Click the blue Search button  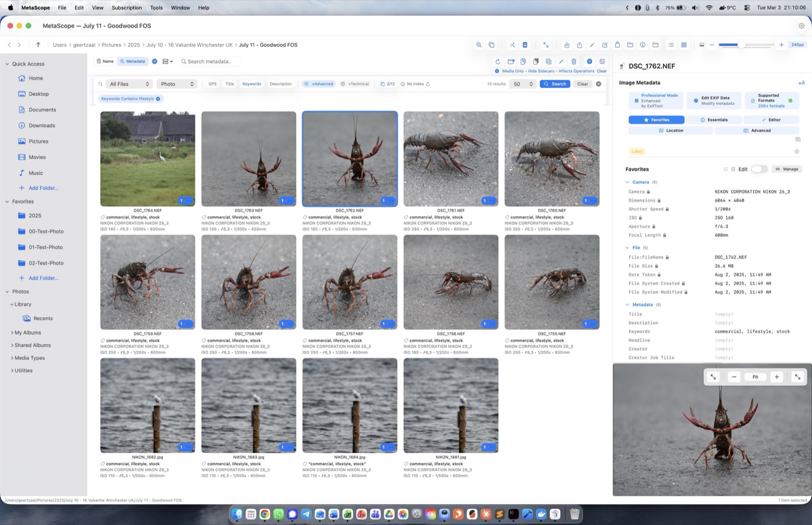pyautogui.click(x=555, y=84)
